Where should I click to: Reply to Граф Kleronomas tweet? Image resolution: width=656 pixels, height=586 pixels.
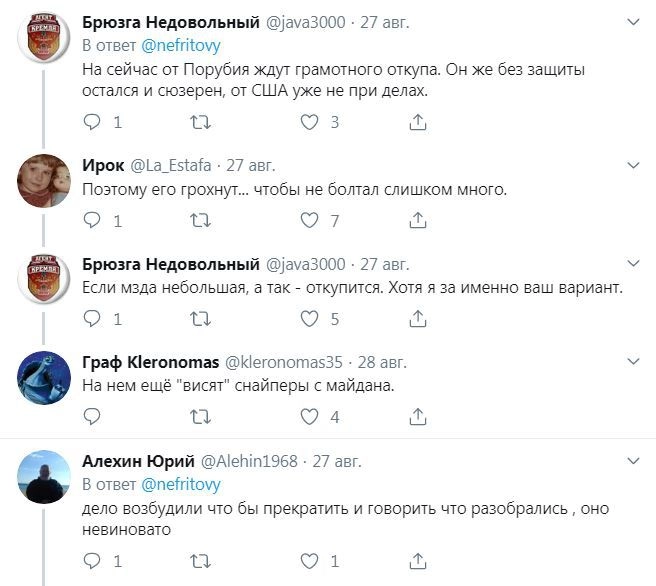pyautogui.click(x=92, y=416)
